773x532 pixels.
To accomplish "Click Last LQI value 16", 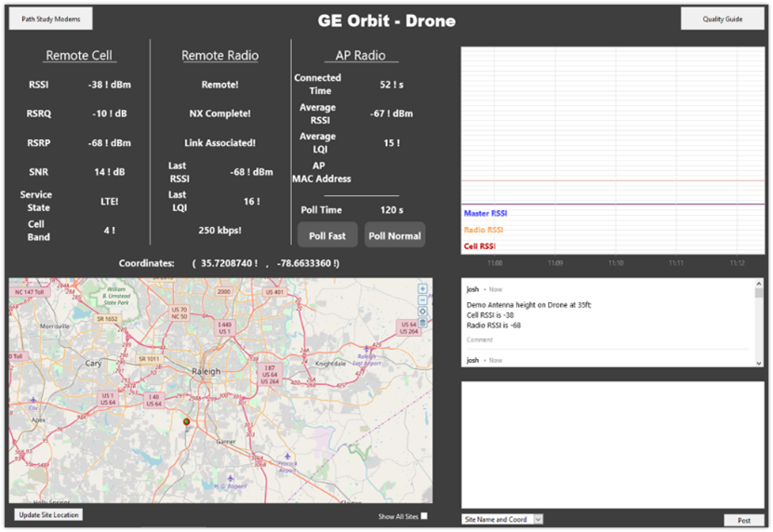I will (x=251, y=201).
